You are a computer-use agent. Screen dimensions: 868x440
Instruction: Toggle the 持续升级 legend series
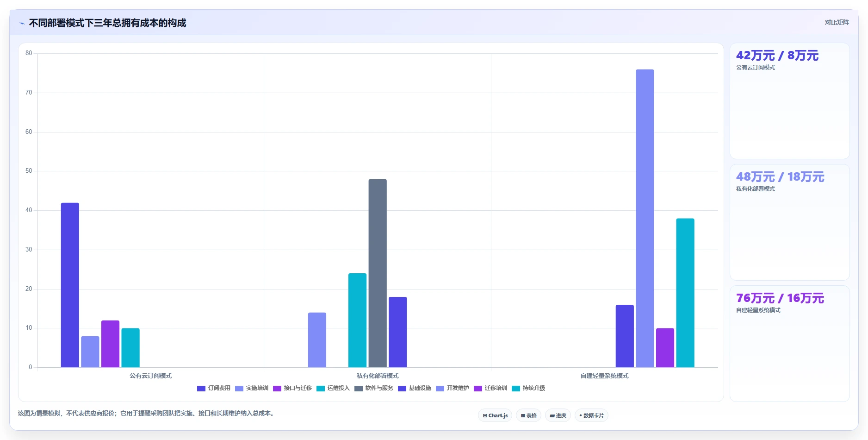pos(528,388)
